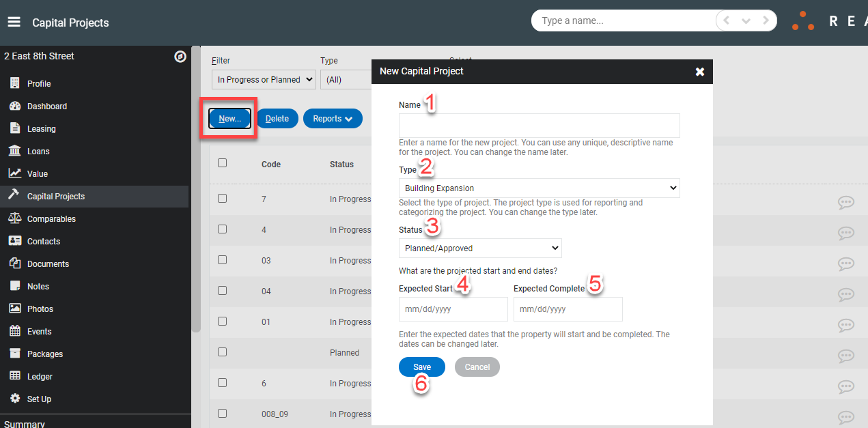Check the select-all checkbox in the table header
868x428 pixels.
(222, 164)
